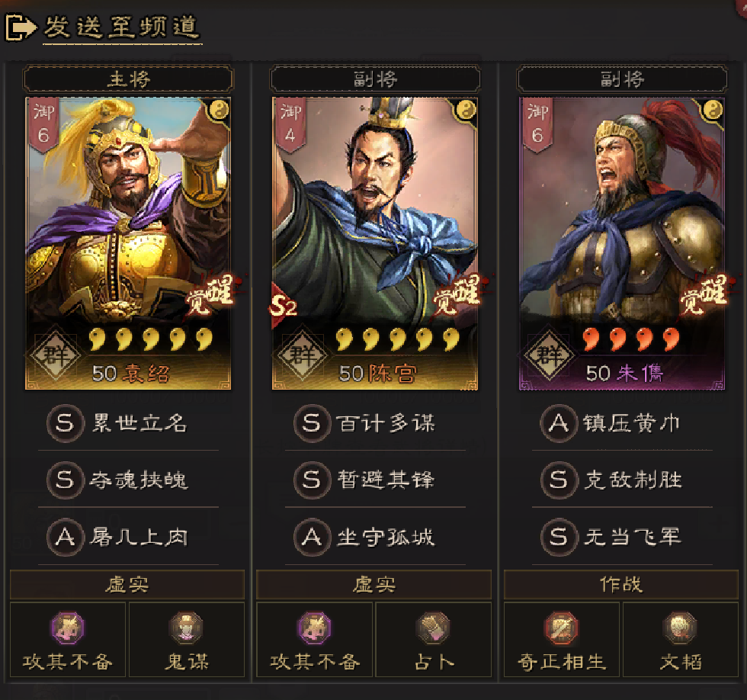Select the 副将 header above 陈宫
This screenshot has height=700, width=747.
coord(375,79)
